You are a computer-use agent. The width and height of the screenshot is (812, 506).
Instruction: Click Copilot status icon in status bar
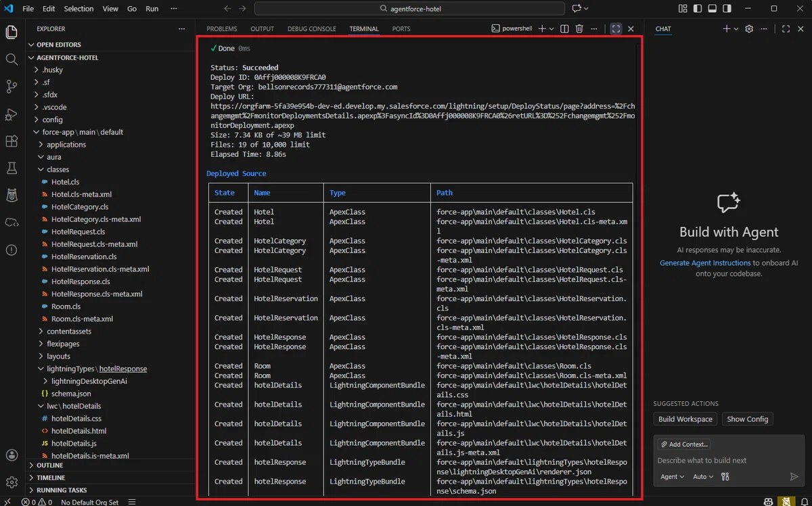pos(769,502)
